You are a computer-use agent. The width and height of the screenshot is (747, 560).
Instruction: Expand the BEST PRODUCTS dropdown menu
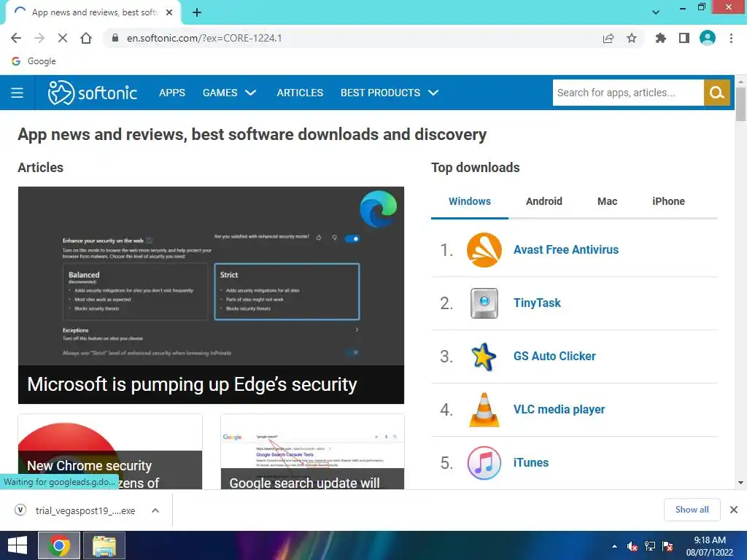[x=390, y=93]
